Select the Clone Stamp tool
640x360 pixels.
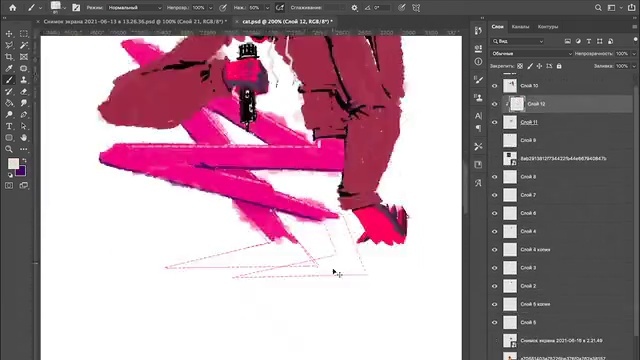point(24,80)
